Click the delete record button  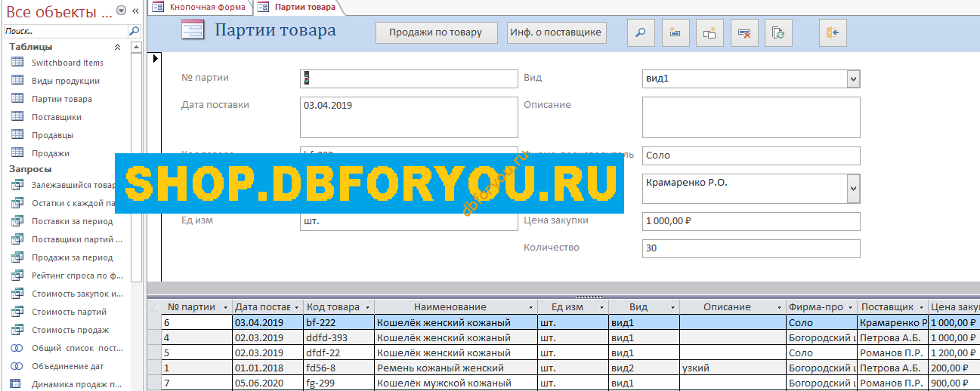(744, 32)
